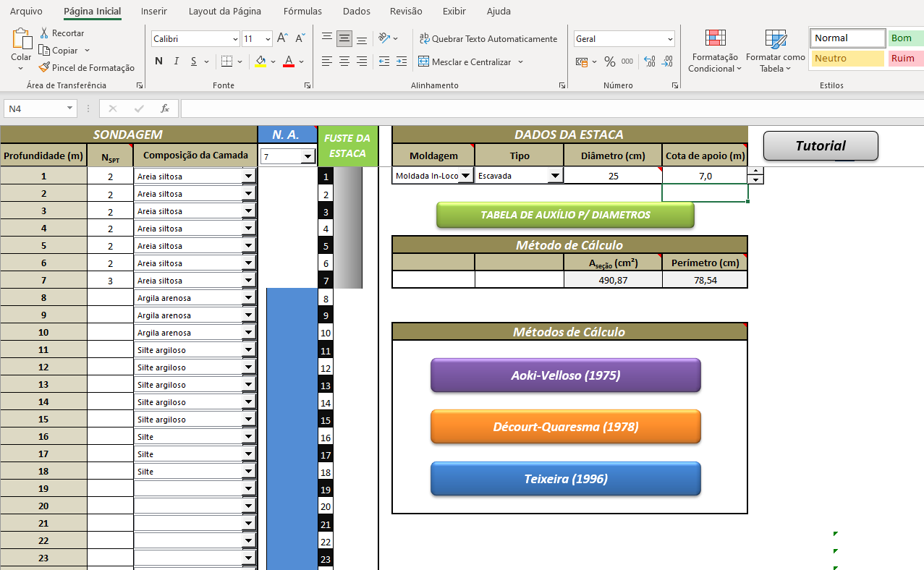Align text right icon
The width and height of the screenshot is (924, 570).
362,61
